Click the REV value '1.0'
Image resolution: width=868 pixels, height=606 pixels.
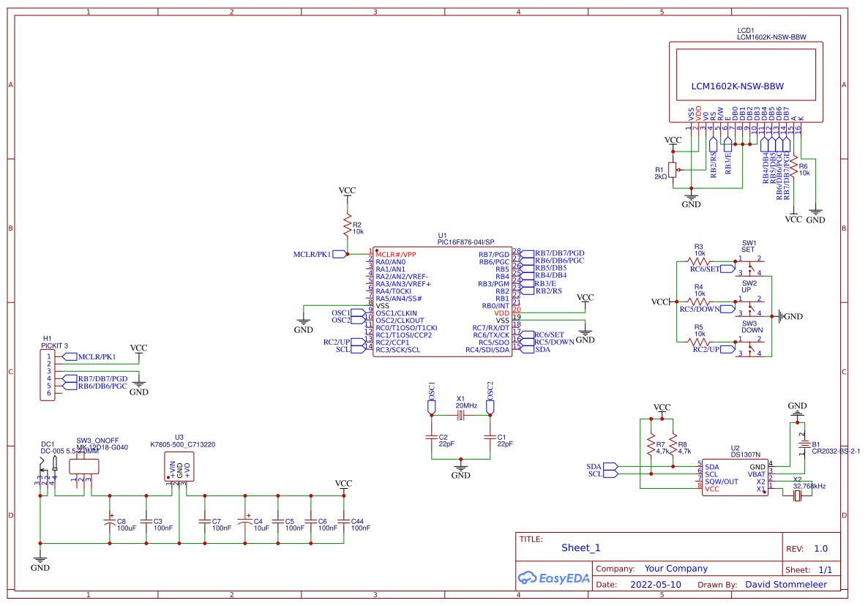point(821,548)
